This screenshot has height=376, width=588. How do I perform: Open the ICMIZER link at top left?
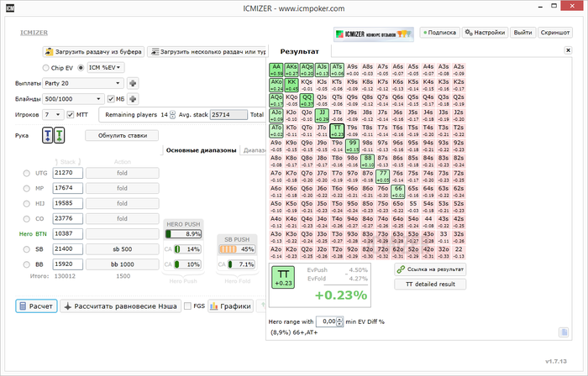pos(34,33)
